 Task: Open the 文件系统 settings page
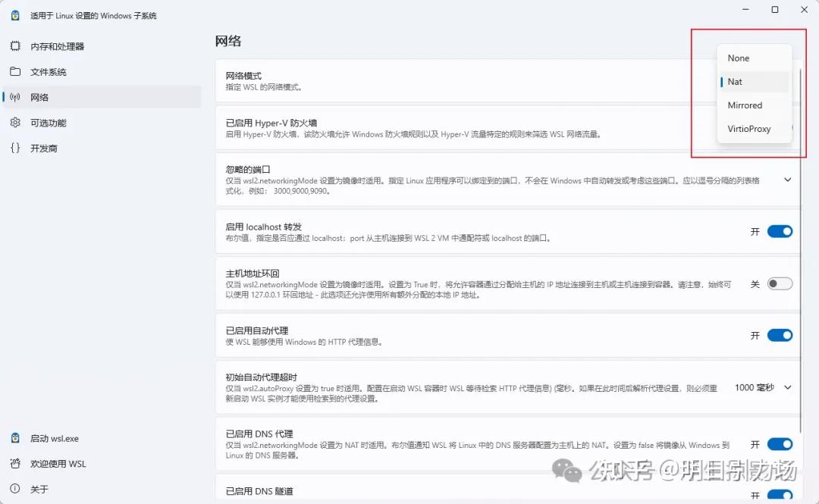pyautogui.click(x=102, y=71)
